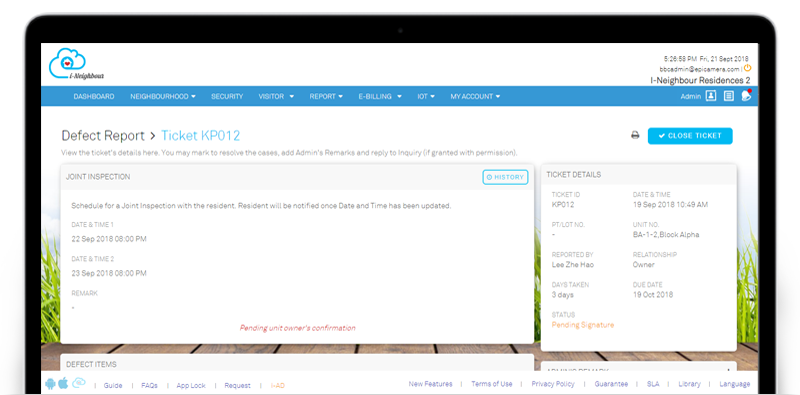This screenshot has width=800, height=395.
Task: Click the cloud icon in footer
Action: 79,383
